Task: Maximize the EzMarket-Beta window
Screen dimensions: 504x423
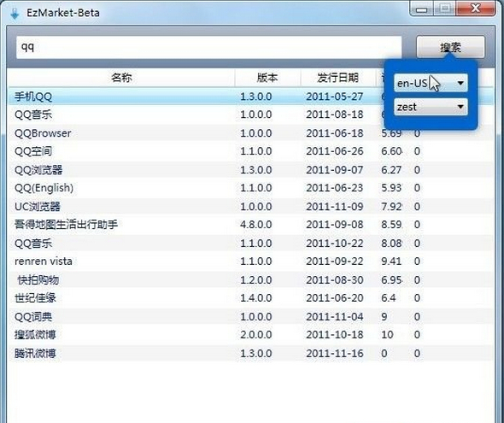Action: coord(445,9)
